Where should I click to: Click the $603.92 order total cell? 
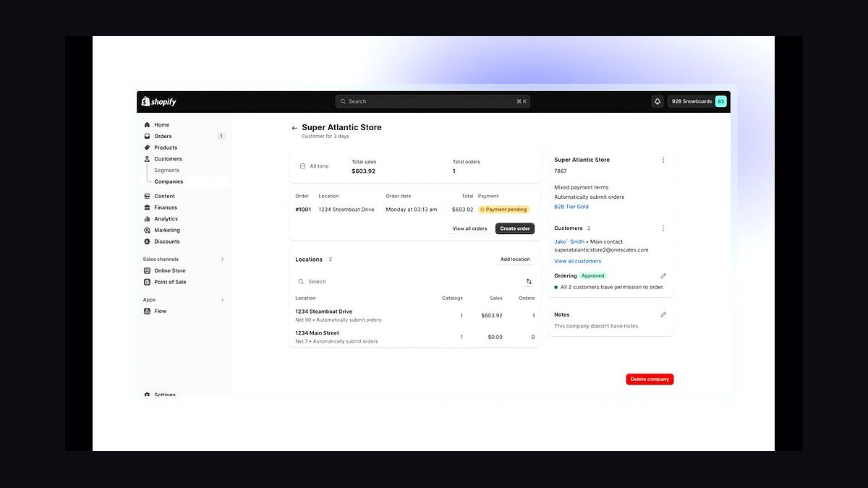pyautogui.click(x=462, y=210)
